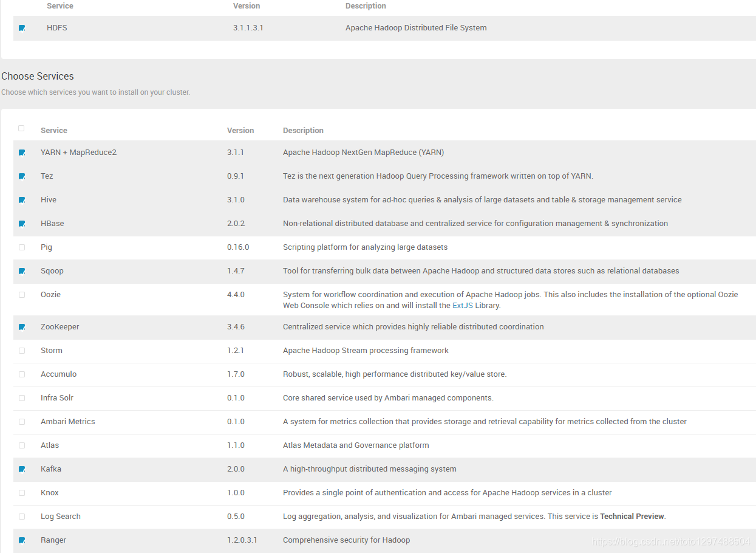Click the Version column header in Choose Services

[x=240, y=131]
